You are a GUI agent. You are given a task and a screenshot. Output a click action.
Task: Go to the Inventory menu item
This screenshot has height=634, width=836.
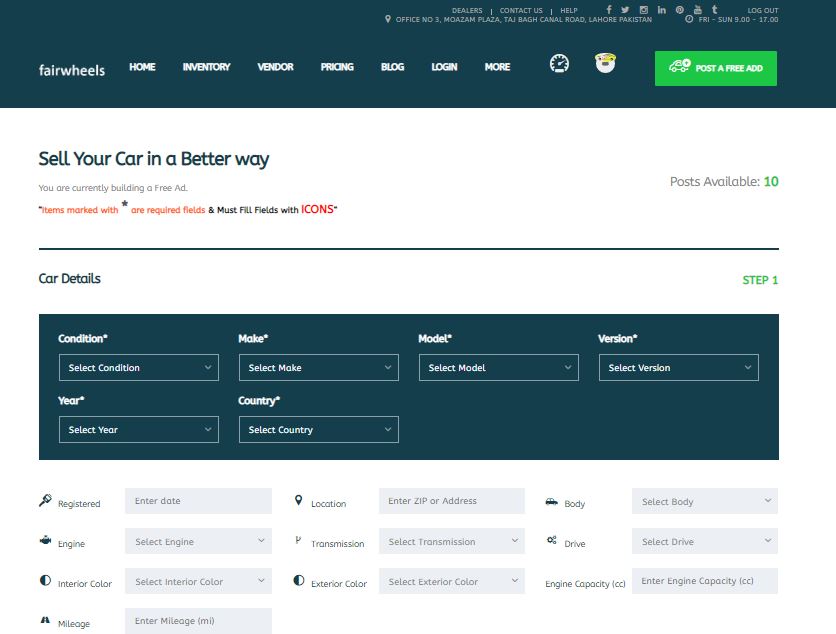click(206, 67)
